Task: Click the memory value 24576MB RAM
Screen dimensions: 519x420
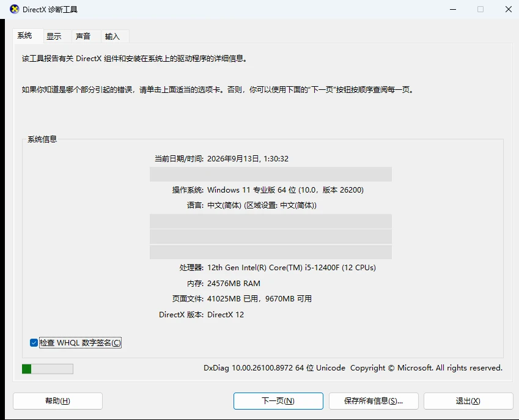Action: coord(234,283)
